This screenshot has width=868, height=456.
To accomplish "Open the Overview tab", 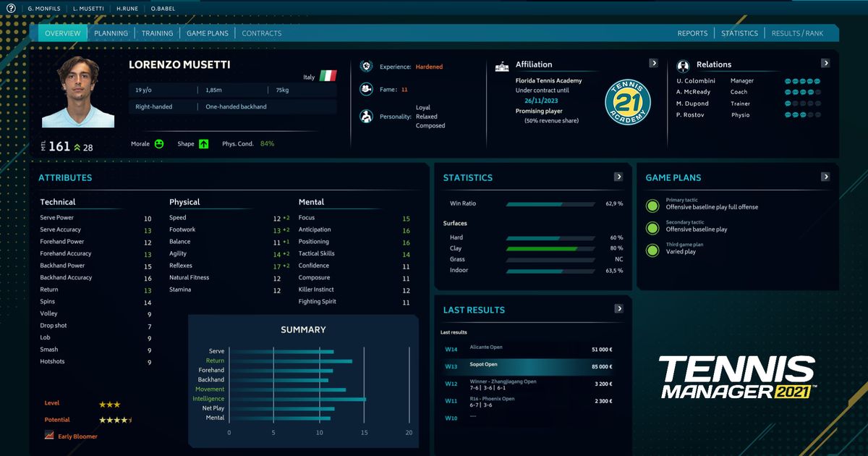I will (x=63, y=33).
